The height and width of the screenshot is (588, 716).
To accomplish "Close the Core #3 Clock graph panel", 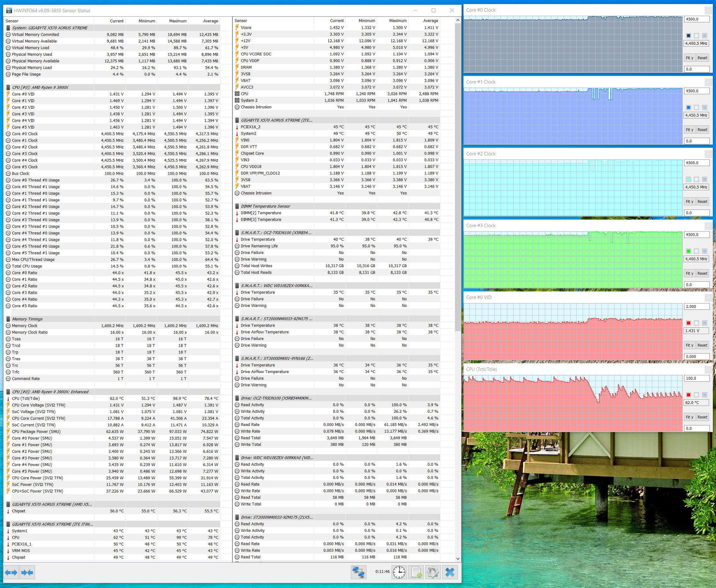I will click(x=708, y=226).
